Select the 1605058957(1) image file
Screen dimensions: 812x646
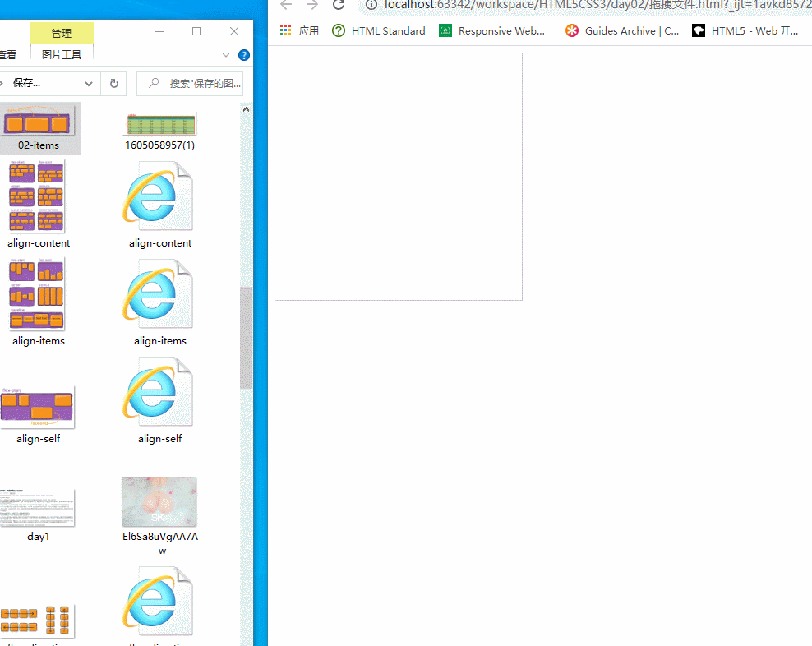(161, 123)
